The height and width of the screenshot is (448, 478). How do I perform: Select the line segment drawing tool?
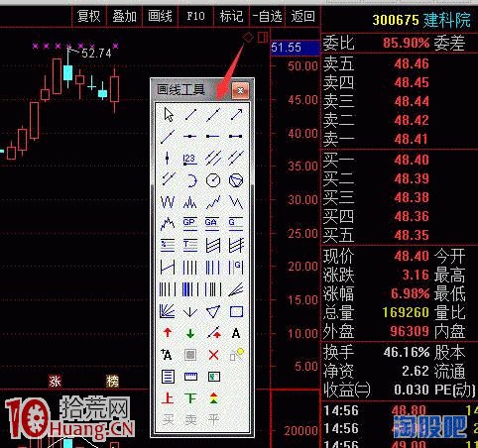point(190,115)
